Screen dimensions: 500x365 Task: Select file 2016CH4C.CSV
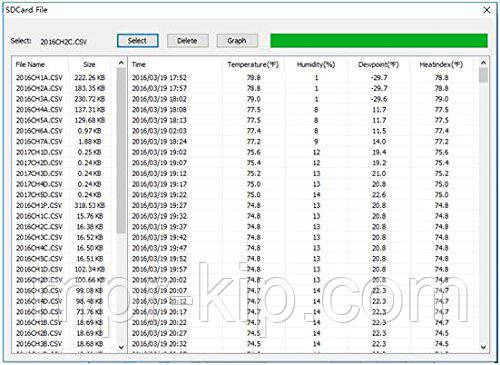pos(39,248)
